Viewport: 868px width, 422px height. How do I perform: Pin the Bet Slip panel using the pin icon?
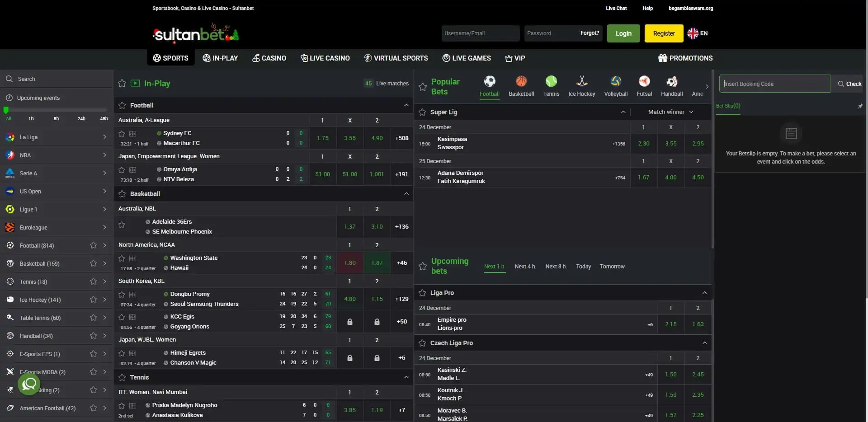pos(861,106)
